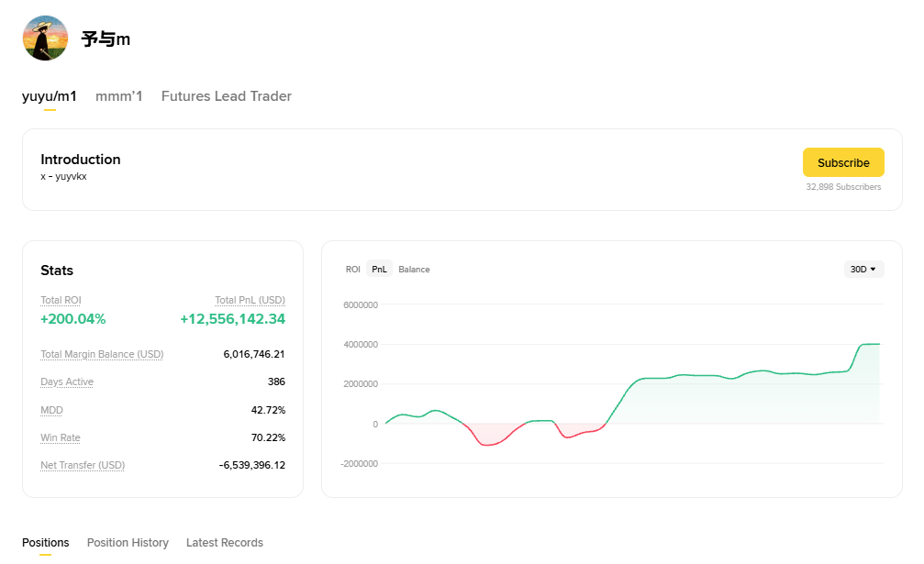Click the -2000000 axis label

tap(359, 463)
